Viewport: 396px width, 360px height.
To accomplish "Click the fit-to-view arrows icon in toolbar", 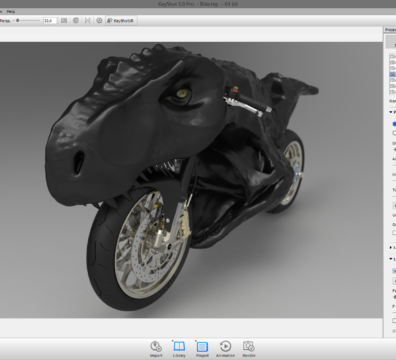I will (x=88, y=21).
